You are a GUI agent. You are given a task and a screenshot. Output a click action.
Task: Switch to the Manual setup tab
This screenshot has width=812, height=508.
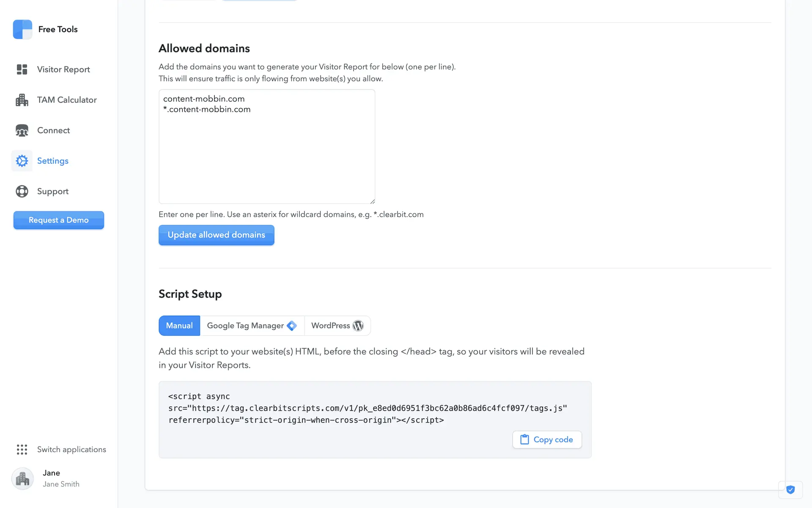pyautogui.click(x=179, y=326)
